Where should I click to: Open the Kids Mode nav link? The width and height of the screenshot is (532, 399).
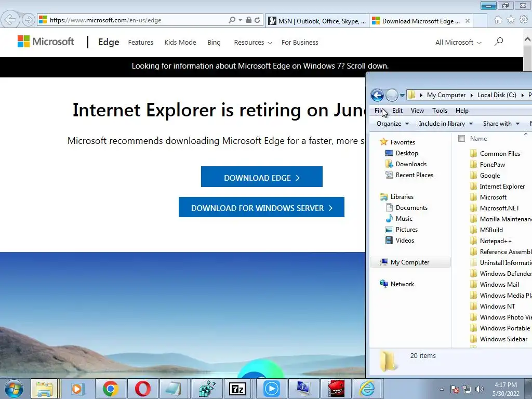tap(180, 43)
